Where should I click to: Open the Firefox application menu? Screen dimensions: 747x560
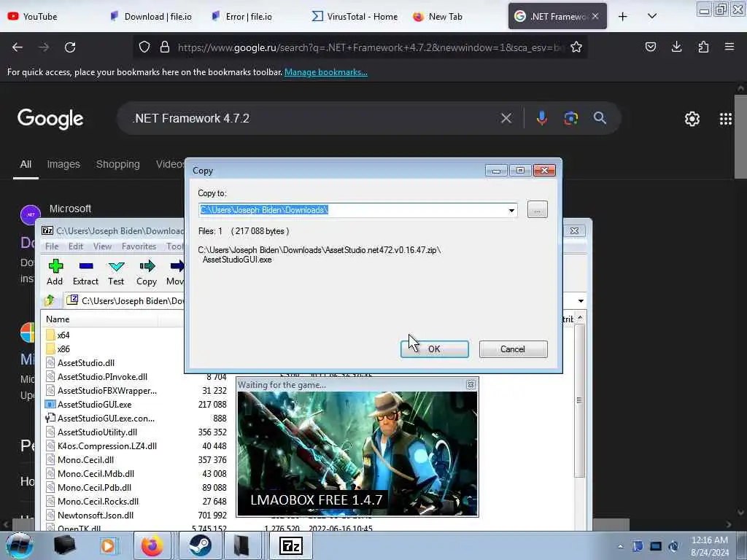(x=729, y=47)
